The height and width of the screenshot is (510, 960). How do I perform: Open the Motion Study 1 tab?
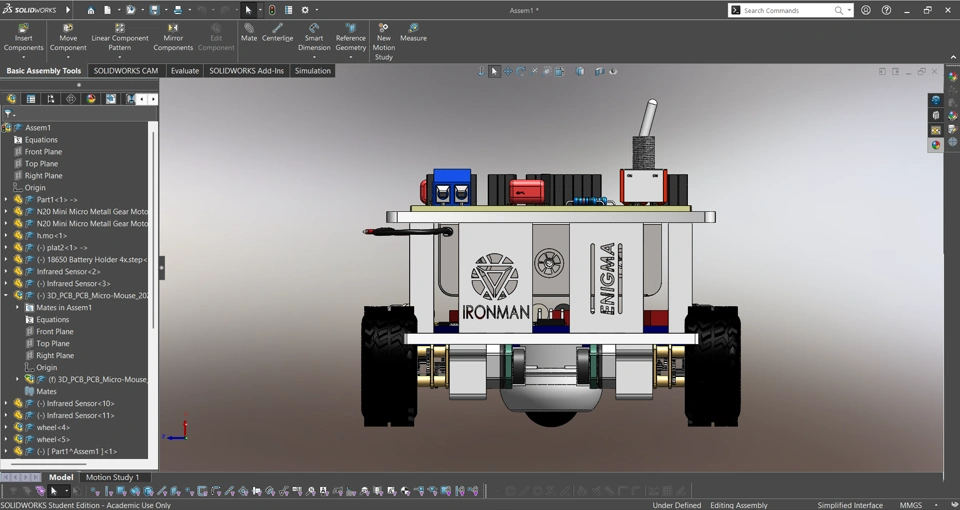point(112,477)
